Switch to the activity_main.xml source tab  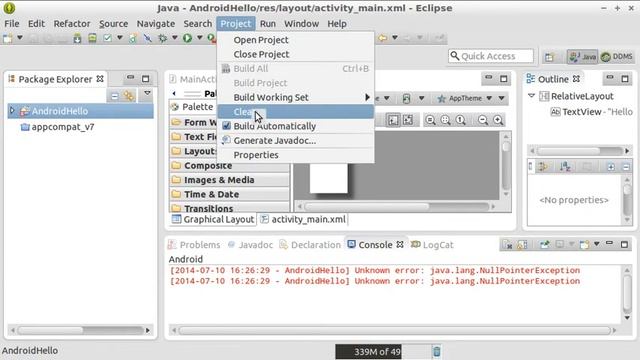(x=303, y=220)
